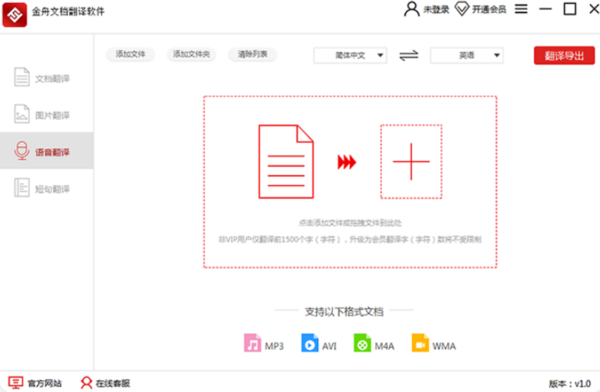600x392 pixels.
Task: Open the hamburger main menu
Action: tap(521, 9)
